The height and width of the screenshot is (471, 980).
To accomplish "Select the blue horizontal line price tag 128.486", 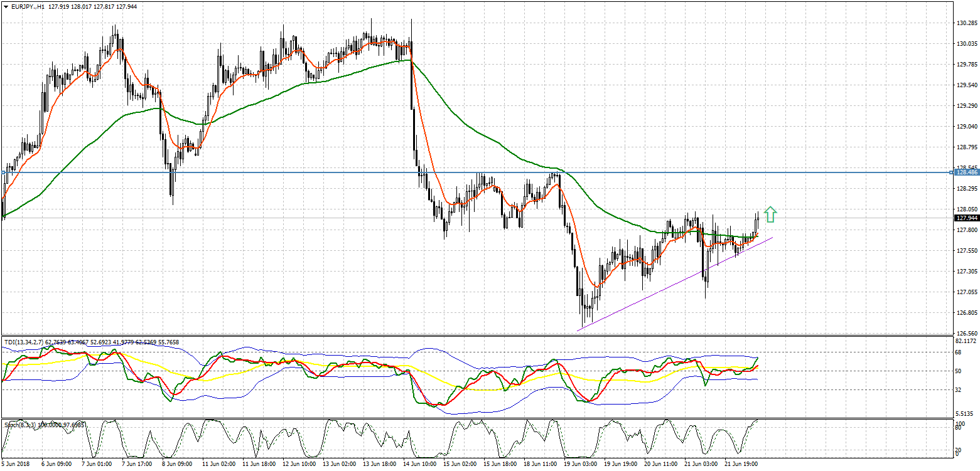I will [966, 172].
